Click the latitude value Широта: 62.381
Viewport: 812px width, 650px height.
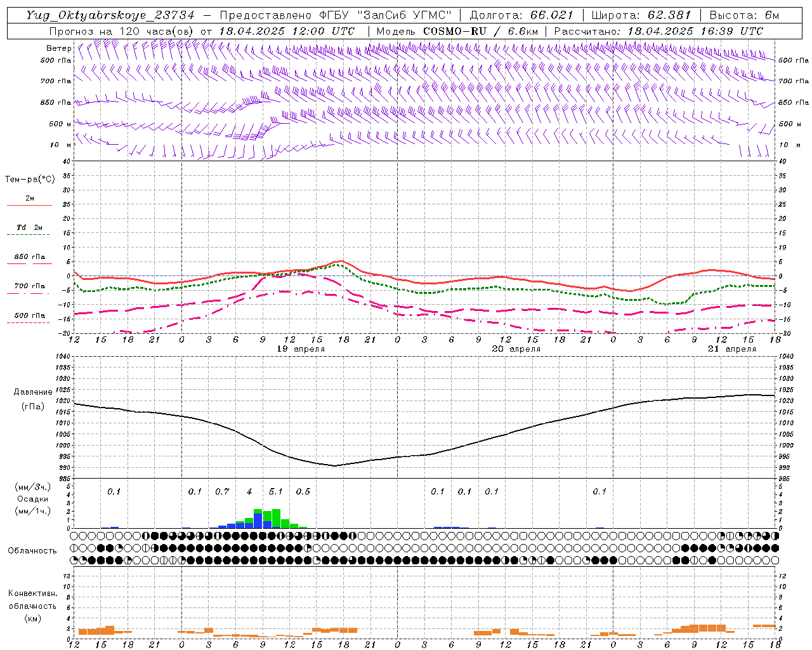coord(641,15)
